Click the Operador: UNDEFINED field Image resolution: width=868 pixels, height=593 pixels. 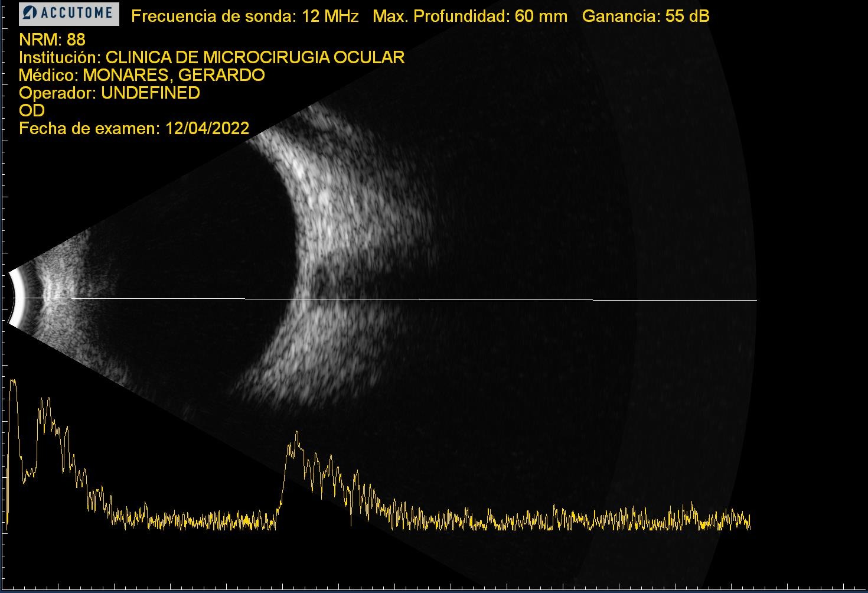tap(109, 93)
